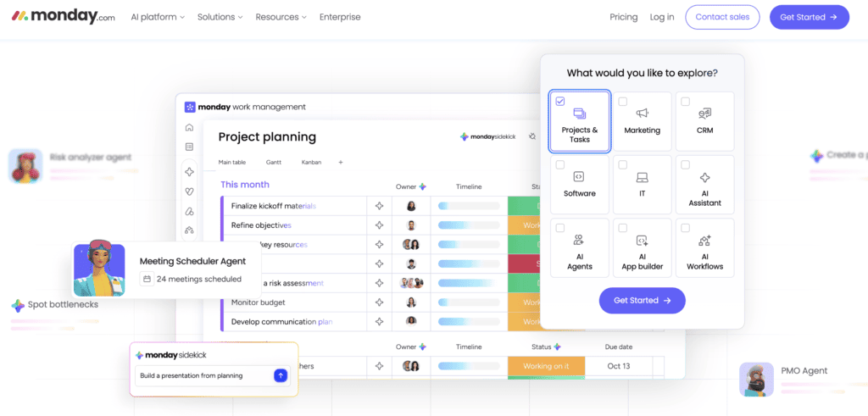Image resolution: width=868 pixels, height=416 pixels.
Task: Click the calendar board icon in sidebar
Action: (x=189, y=147)
